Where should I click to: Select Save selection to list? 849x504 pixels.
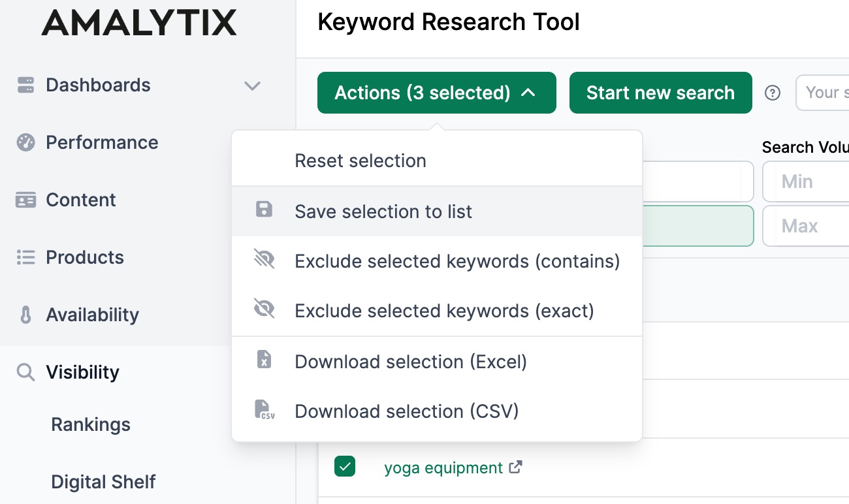[383, 212]
